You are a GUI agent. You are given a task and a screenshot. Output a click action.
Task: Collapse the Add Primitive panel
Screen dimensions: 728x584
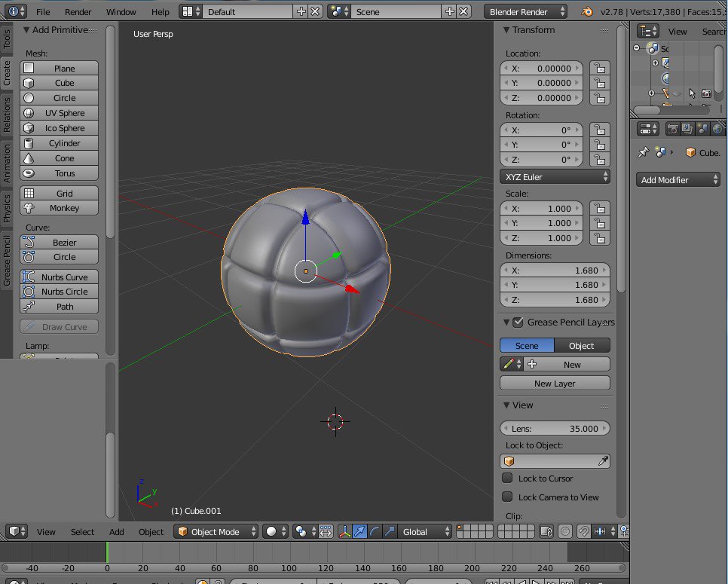tap(26, 29)
